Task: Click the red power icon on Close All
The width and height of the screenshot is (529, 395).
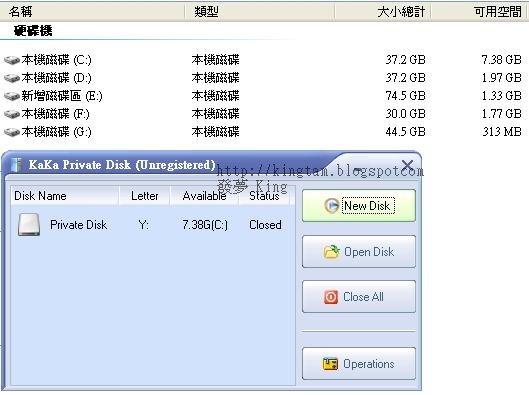Action: [331, 297]
